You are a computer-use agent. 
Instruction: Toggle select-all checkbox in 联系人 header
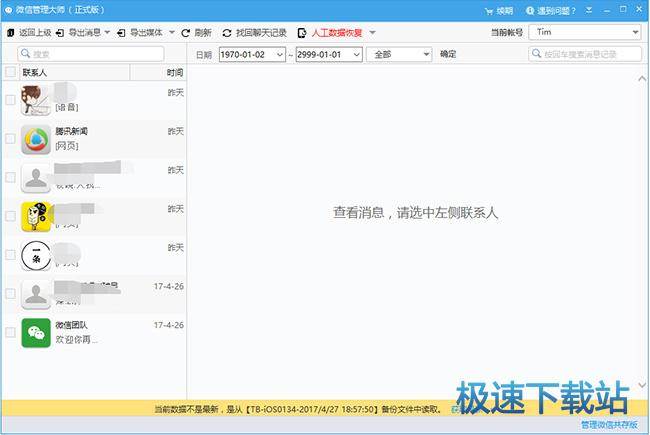pos(10,73)
